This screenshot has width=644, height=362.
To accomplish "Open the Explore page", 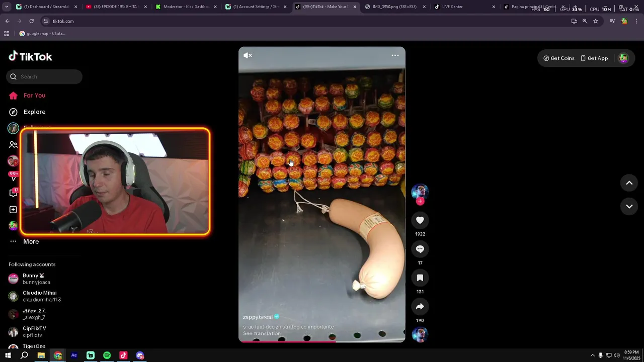I will (34, 112).
